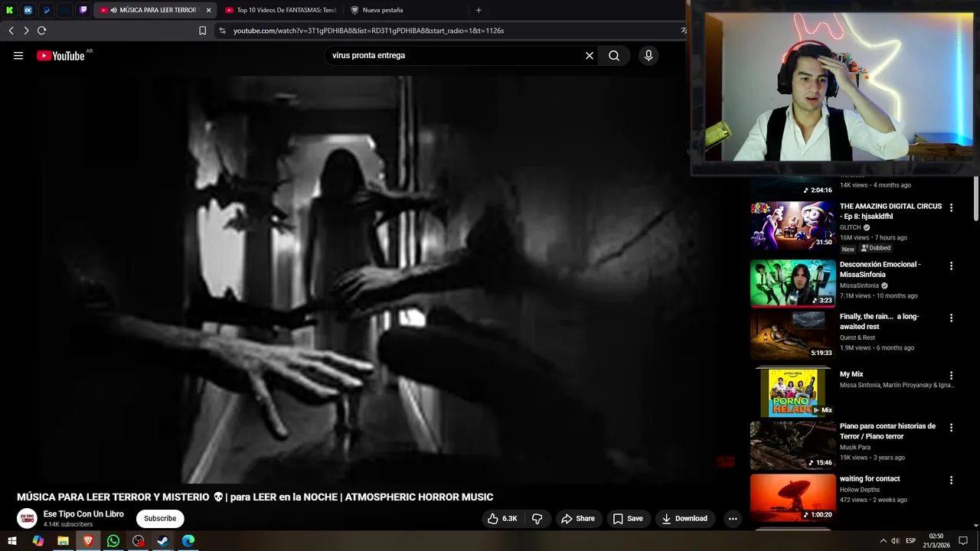
Task: Dislike the video
Action: (x=537, y=518)
